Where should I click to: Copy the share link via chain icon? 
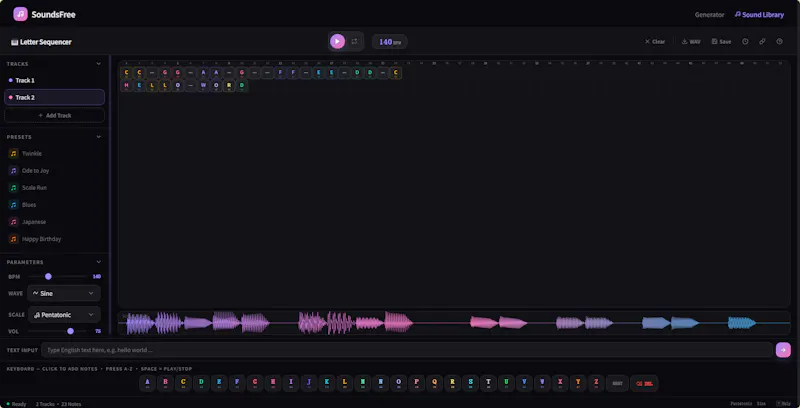(762, 42)
